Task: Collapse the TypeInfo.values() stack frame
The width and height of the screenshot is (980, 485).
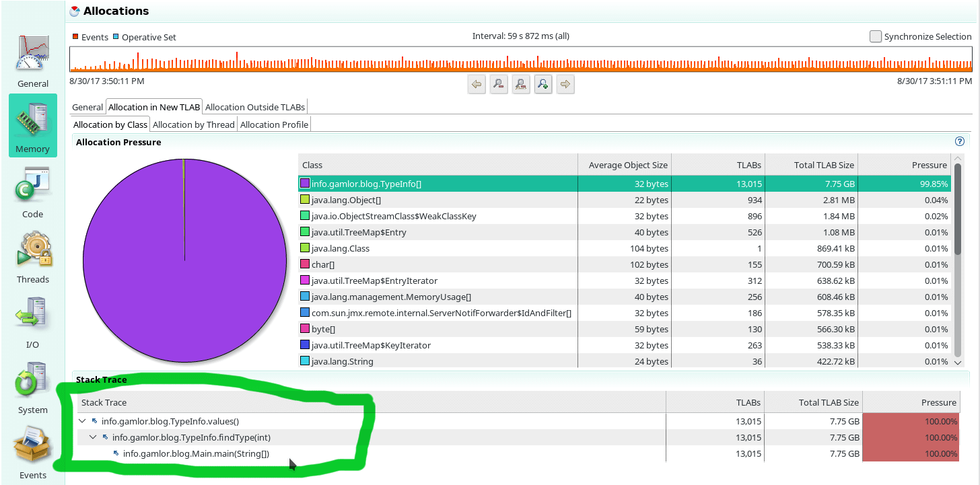Action: point(83,421)
